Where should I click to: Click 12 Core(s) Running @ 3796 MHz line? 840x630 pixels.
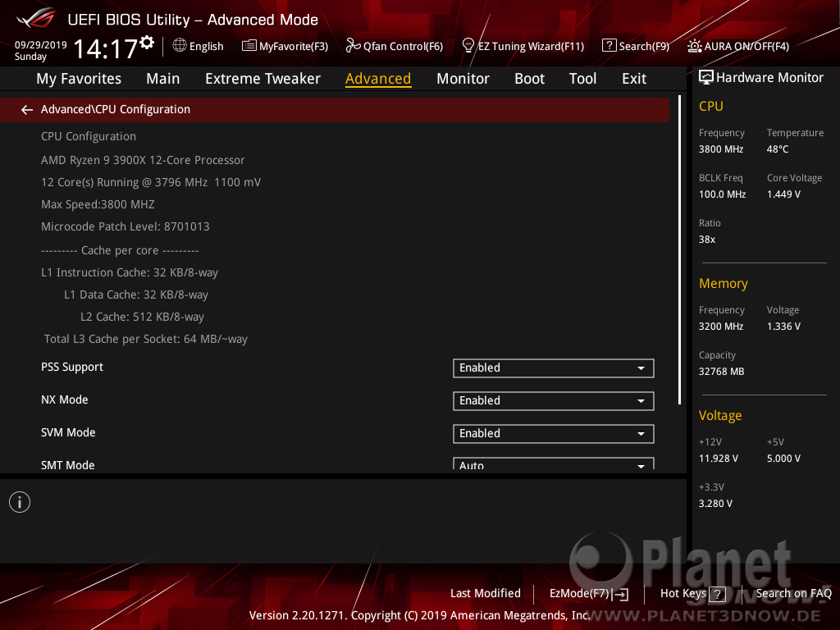[x=151, y=183]
